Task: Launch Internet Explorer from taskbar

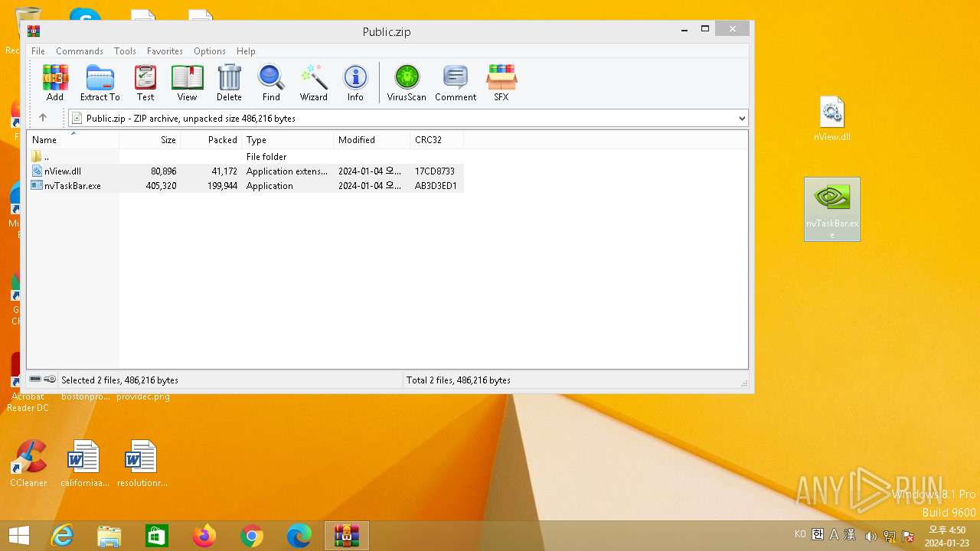Action: (x=62, y=536)
